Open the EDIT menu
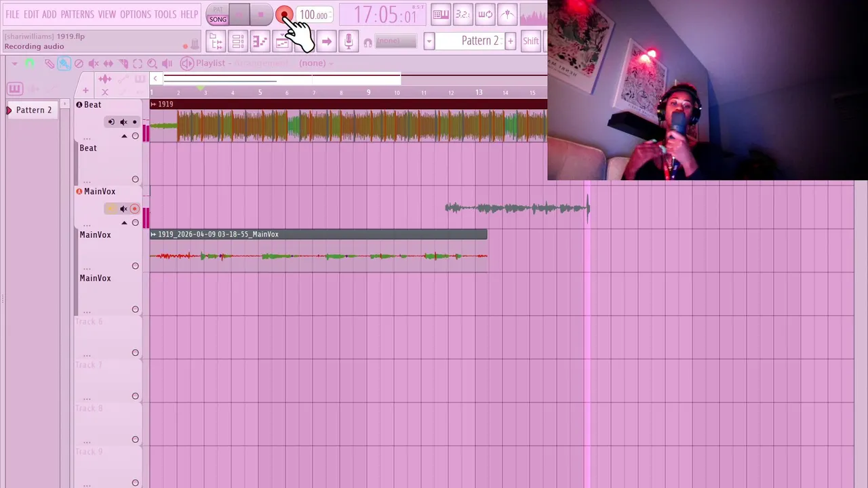 [31, 14]
